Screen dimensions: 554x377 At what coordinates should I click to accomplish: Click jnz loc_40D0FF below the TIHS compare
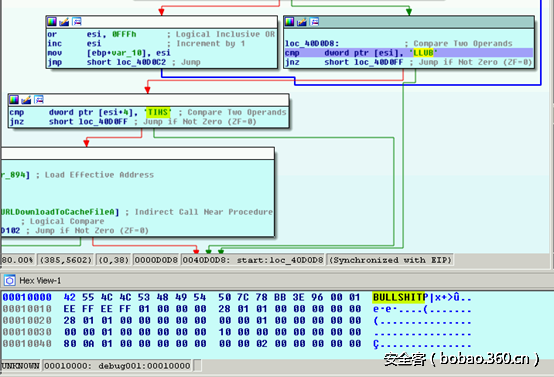click(69, 122)
